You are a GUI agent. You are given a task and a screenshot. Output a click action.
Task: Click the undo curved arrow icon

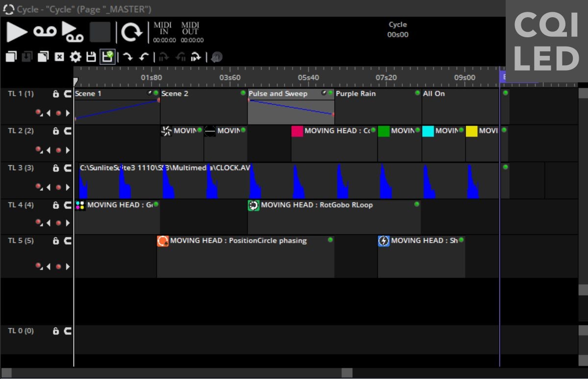coord(144,57)
